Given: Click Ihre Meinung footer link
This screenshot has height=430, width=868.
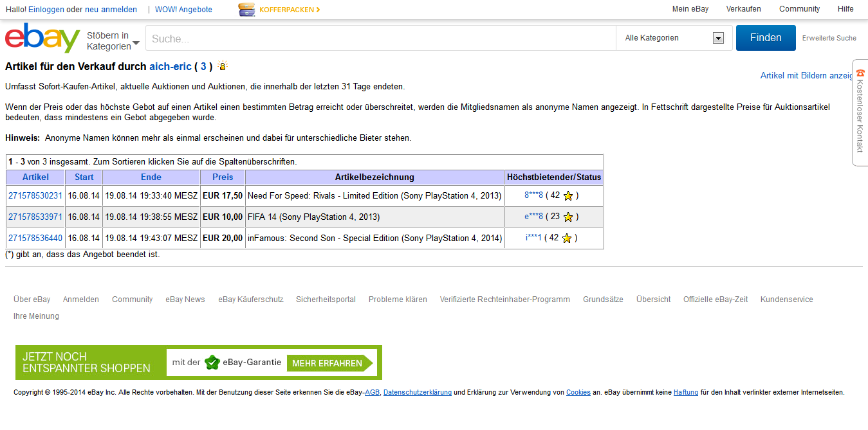Looking at the screenshot, I should coord(36,316).
